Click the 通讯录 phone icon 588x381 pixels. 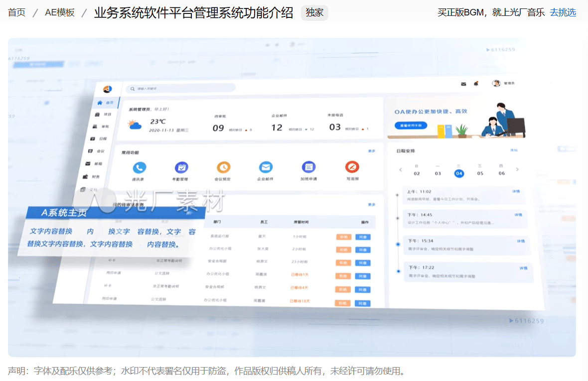pos(139,167)
